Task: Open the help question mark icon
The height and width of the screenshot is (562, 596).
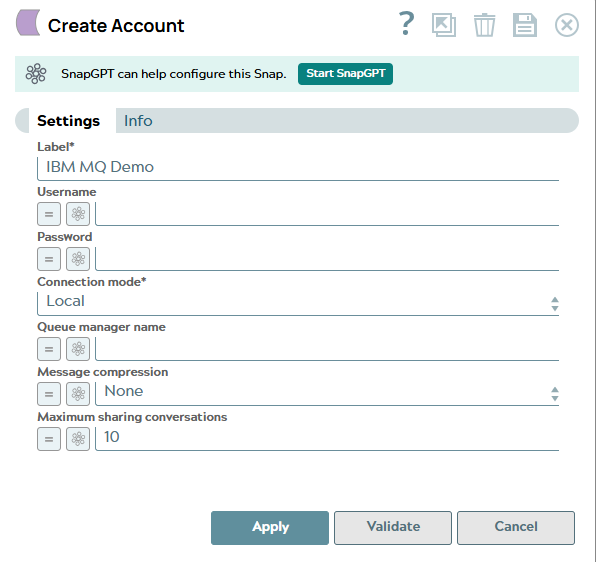Action: (406, 24)
